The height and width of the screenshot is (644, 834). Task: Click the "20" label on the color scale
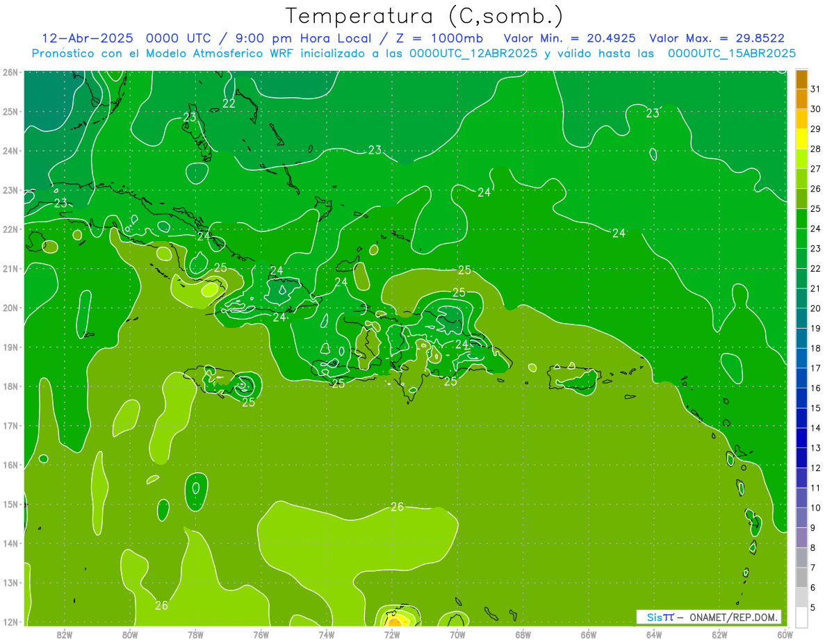click(815, 308)
